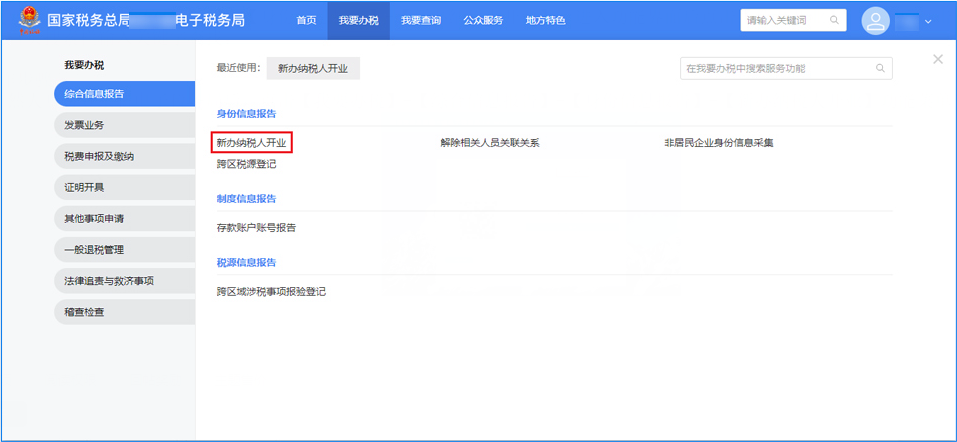Click the user avatar icon

(x=875, y=21)
